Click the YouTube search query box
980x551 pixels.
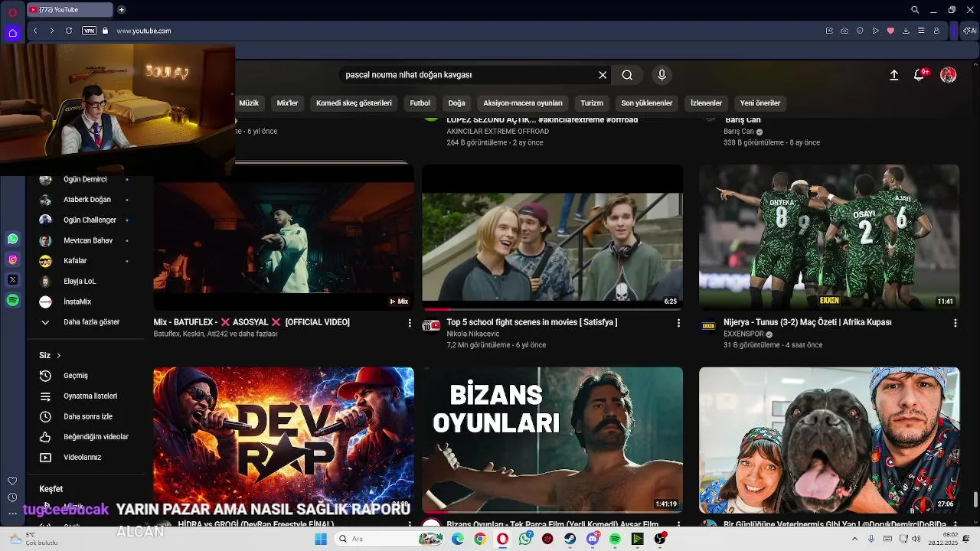[467, 75]
